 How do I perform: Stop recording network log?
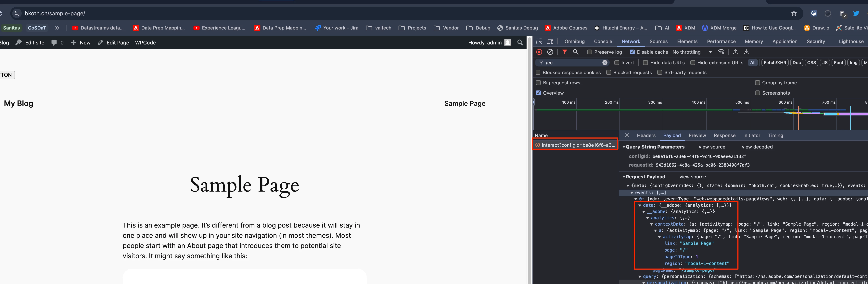click(539, 52)
